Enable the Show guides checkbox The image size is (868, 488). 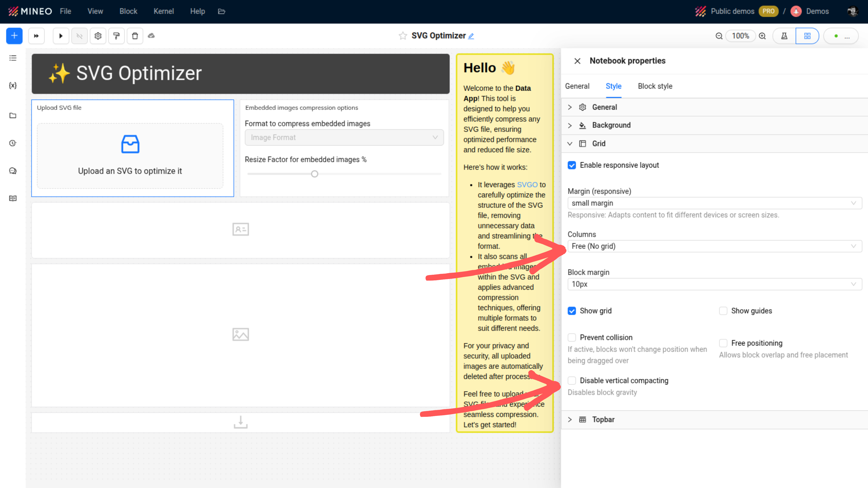pos(723,311)
